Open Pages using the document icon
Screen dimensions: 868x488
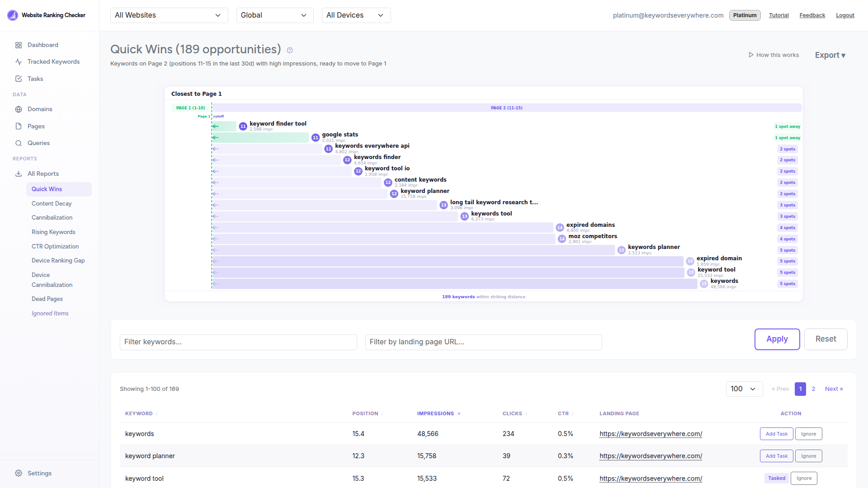click(19, 126)
